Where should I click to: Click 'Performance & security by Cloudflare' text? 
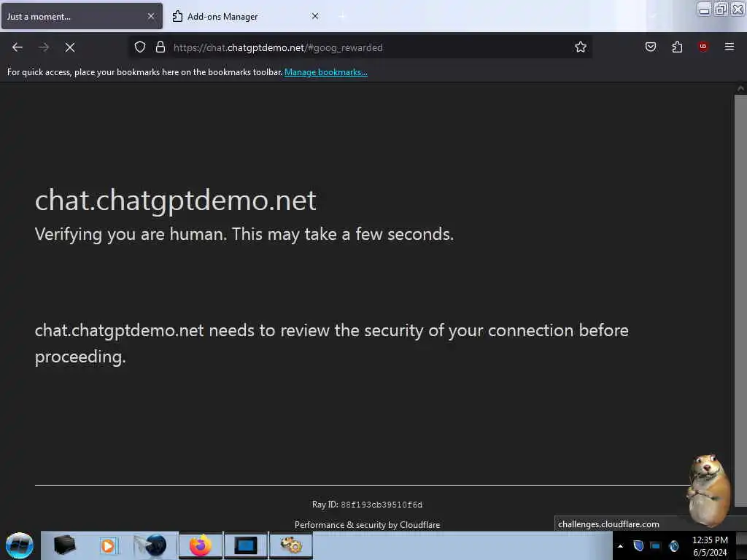click(367, 525)
